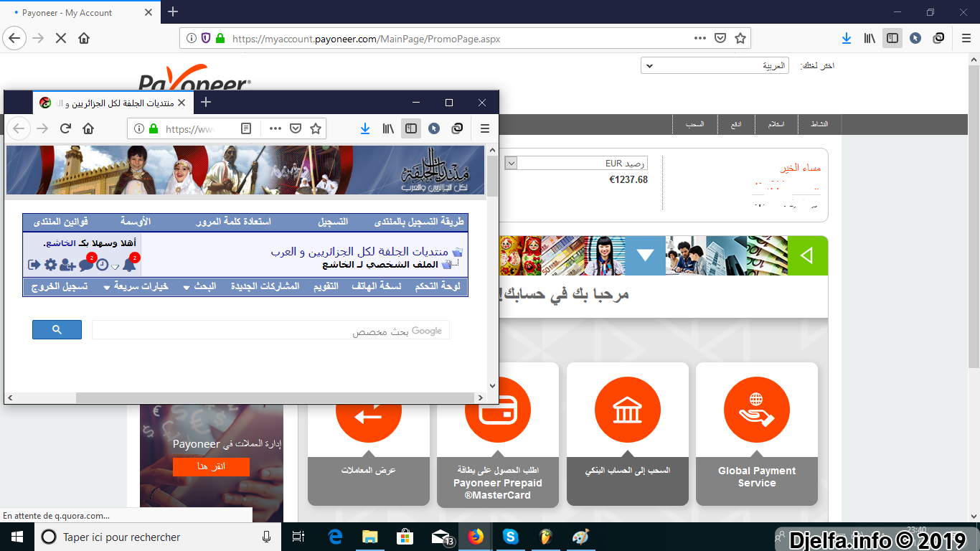Viewport: 980px width, 551px height.
Task: Open hamburger menu in forum window
Action: click(485, 128)
